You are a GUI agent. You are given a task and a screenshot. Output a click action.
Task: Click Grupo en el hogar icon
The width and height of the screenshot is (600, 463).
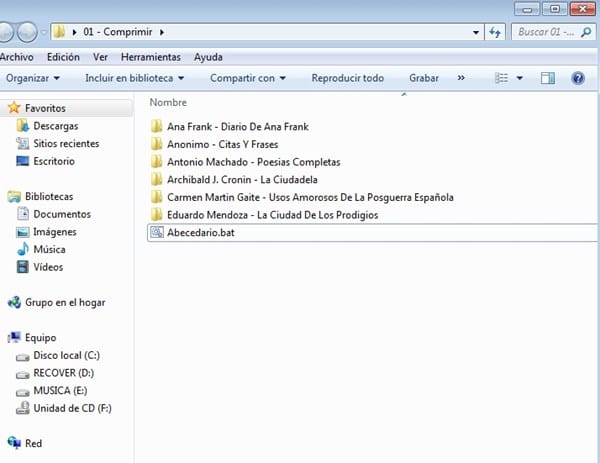pyautogui.click(x=14, y=302)
